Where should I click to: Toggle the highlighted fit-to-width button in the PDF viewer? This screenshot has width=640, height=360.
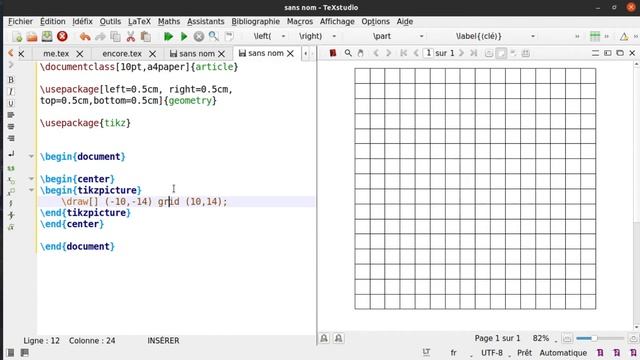pyautogui.click(x=501, y=53)
